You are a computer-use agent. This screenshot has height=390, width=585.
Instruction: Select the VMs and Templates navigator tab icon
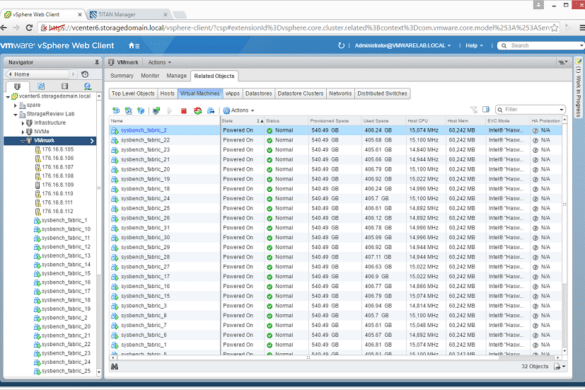pyautogui.click(x=41, y=86)
